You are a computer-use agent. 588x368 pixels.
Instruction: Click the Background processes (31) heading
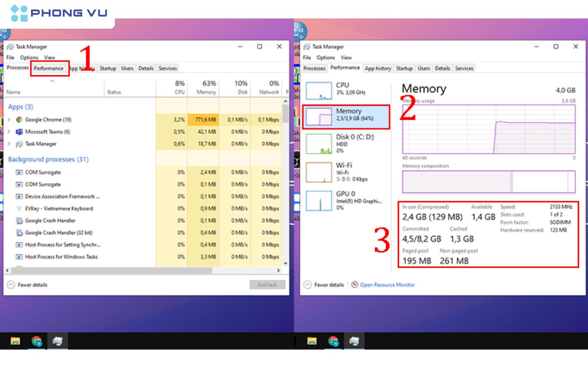coord(48,159)
